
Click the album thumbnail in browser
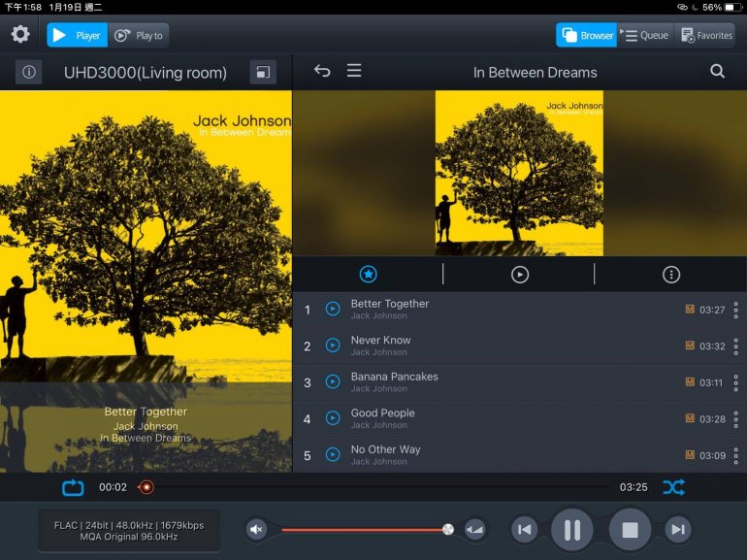pos(519,173)
